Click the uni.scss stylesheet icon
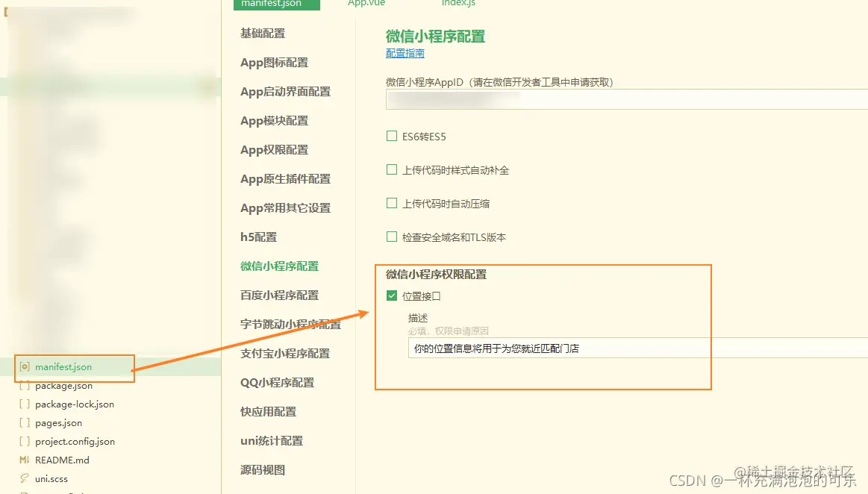The width and height of the screenshot is (868, 494). 25,478
